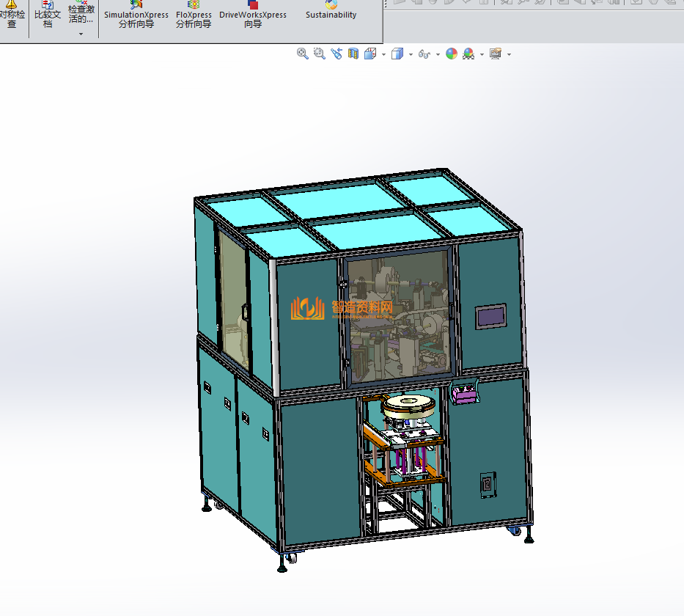Click the View Orientation cube icon
The height and width of the screenshot is (616, 684).
coord(370,54)
